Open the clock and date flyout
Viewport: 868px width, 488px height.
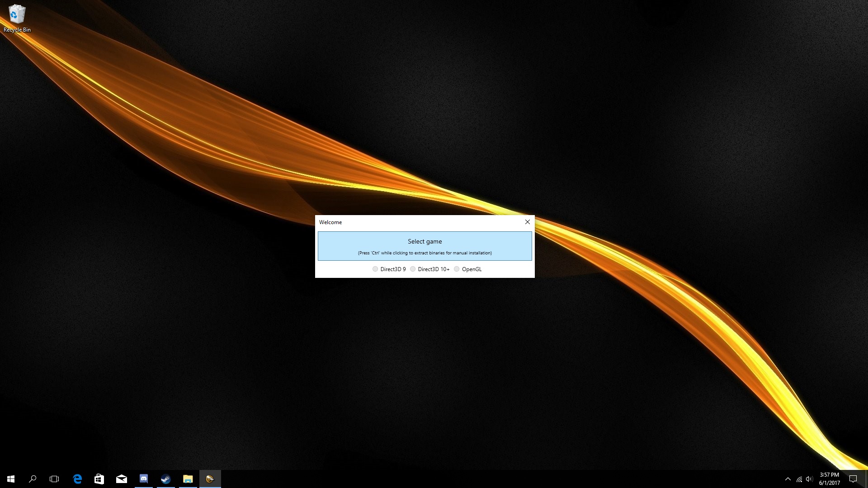point(829,479)
